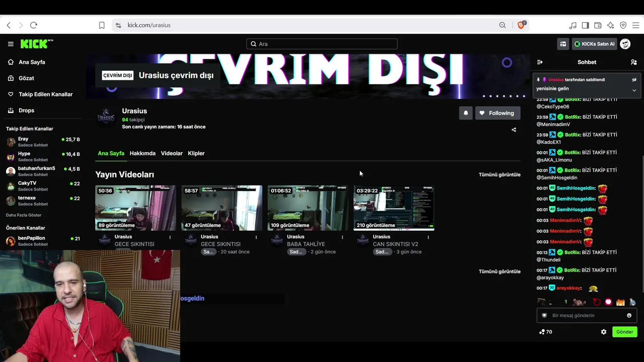This screenshot has width=644, height=362.
Task: Open the user profile avatar menu
Action: click(x=625, y=44)
